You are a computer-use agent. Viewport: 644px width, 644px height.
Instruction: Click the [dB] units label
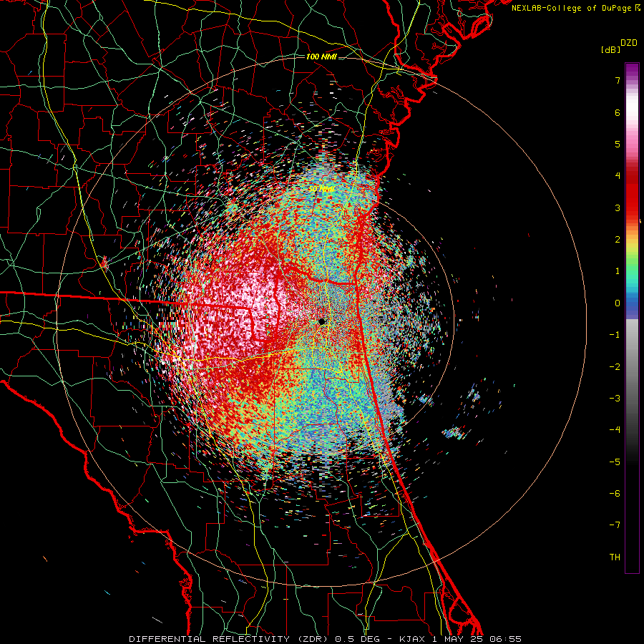click(611, 49)
